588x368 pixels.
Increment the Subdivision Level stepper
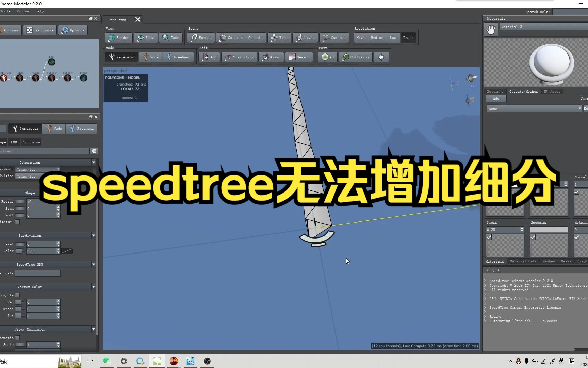58,243
